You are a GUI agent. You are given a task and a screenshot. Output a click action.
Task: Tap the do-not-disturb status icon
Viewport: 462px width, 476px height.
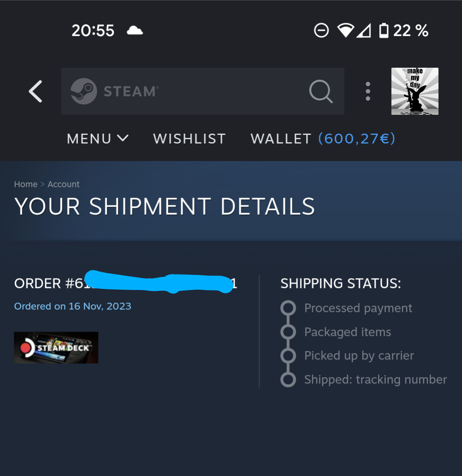click(x=321, y=30)
